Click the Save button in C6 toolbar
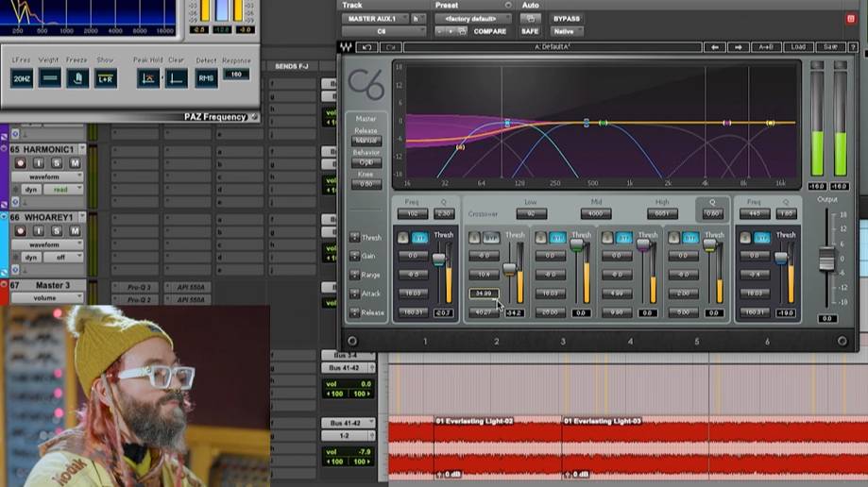Viewport: 868px width, 487px height. coord(830,47)
